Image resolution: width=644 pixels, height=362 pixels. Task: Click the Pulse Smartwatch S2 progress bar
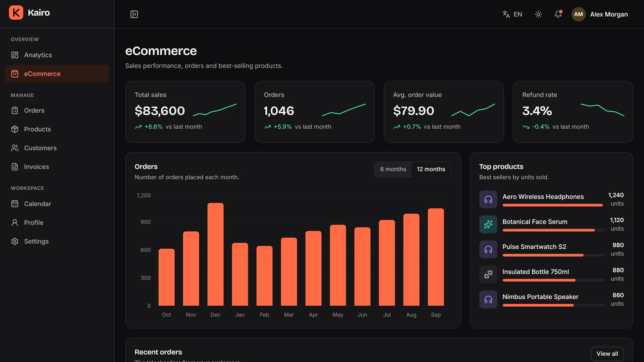(x=553, y=255)
